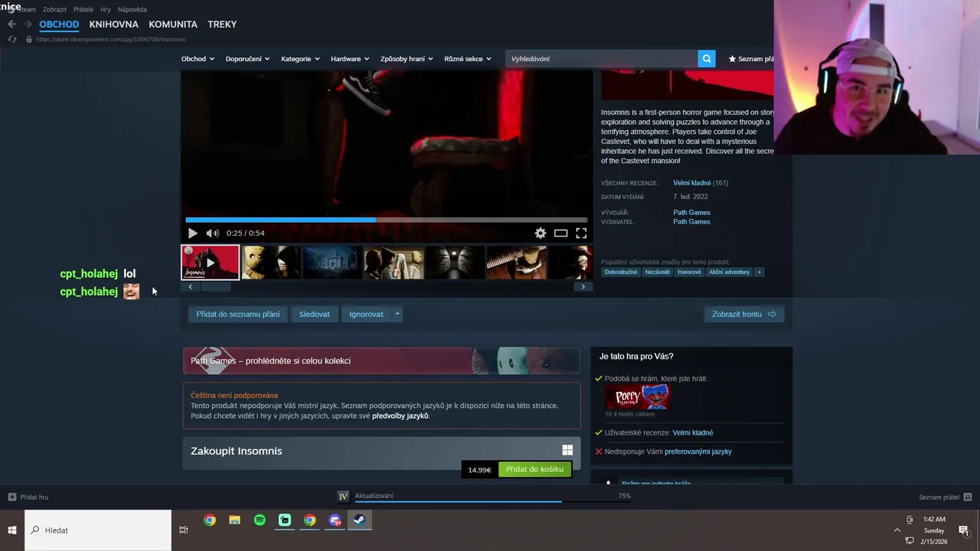Image resolution: width=980 pixels, height=551 pixels.
Task: Play the trailer video
Action: click(192, 233)
